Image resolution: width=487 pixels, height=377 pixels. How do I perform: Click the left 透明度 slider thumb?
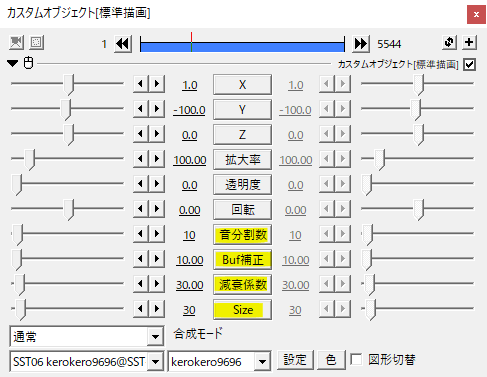point(16,185)
